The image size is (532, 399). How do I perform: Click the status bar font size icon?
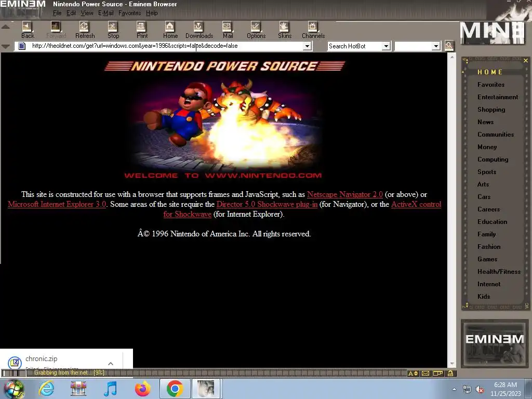pyautogui.click(x=413, y=373)
